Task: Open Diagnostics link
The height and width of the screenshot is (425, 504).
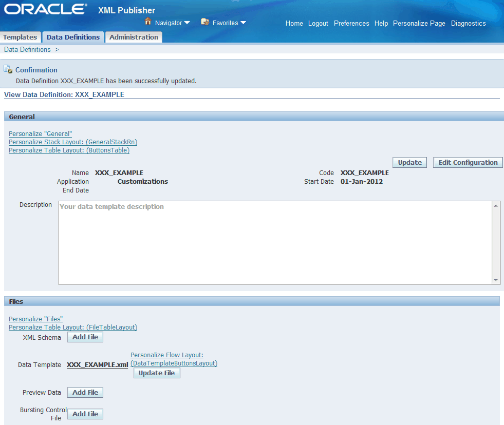Action: pos(468,23)
